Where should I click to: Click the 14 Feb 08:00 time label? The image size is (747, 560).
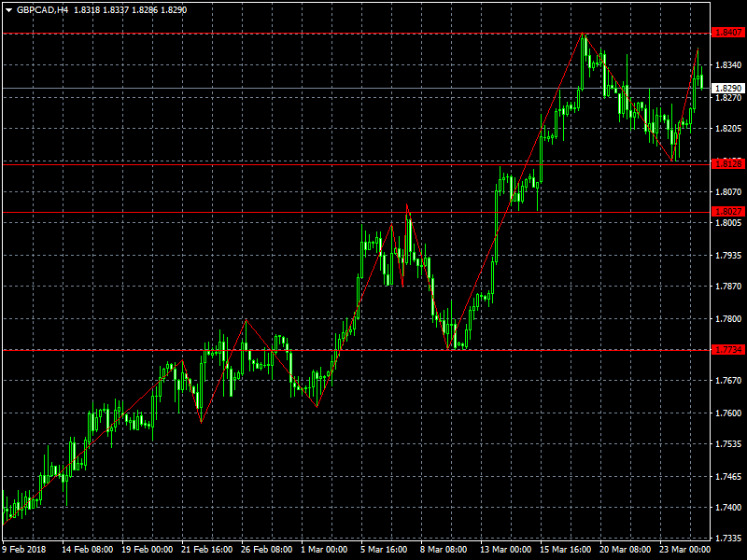87,550
